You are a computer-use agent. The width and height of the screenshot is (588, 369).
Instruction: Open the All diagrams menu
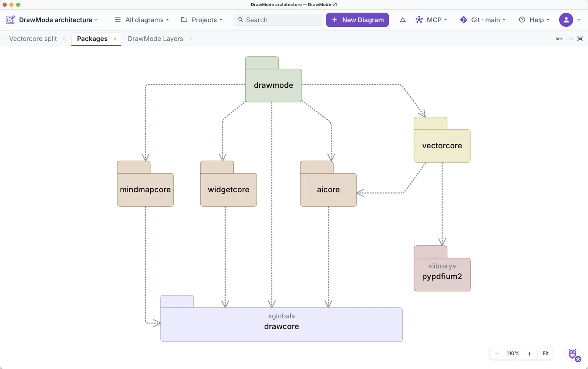[x=142, y=20]
